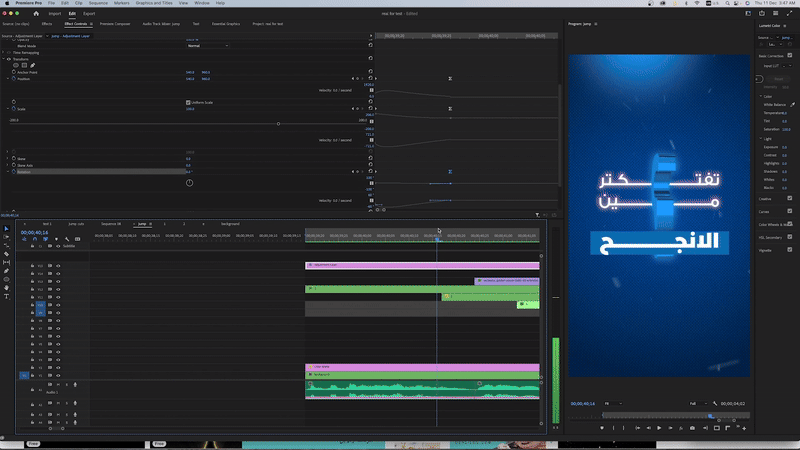Viewport: 800px width, 450px height.
Task: Toggle the Curves section checkbox
Action: [x=792, y=211]
